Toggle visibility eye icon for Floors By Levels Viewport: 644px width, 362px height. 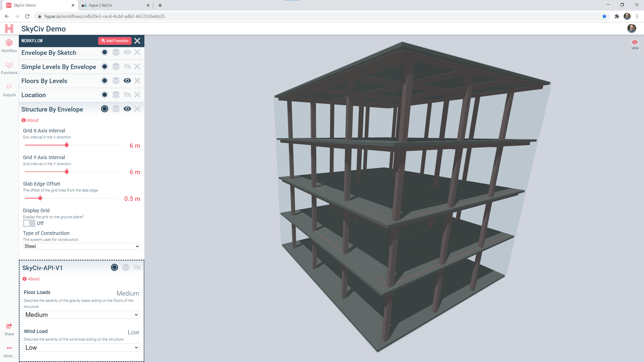click(127, 81)
